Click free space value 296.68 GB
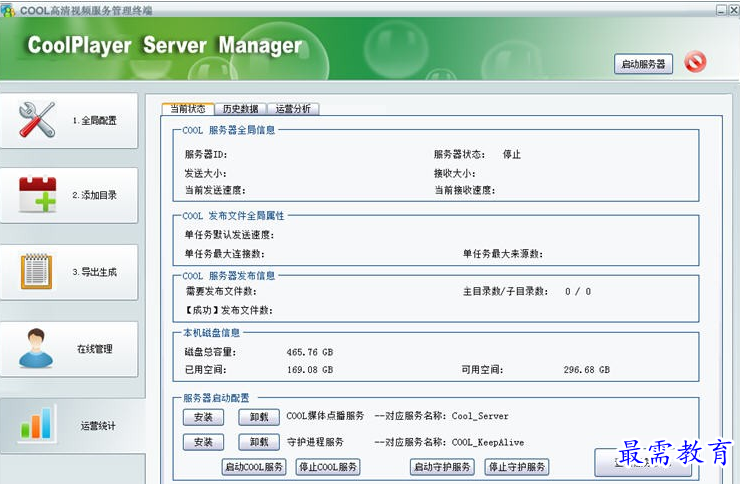This screenshot has height=484, width=740. pos(587,370)
